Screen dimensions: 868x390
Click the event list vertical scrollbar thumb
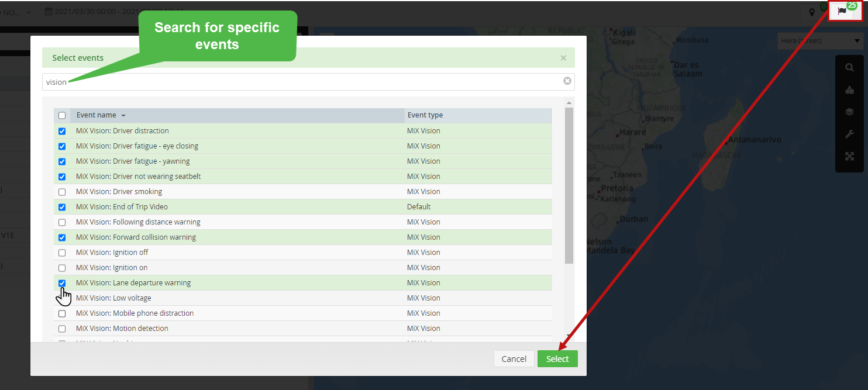point(569,185)
